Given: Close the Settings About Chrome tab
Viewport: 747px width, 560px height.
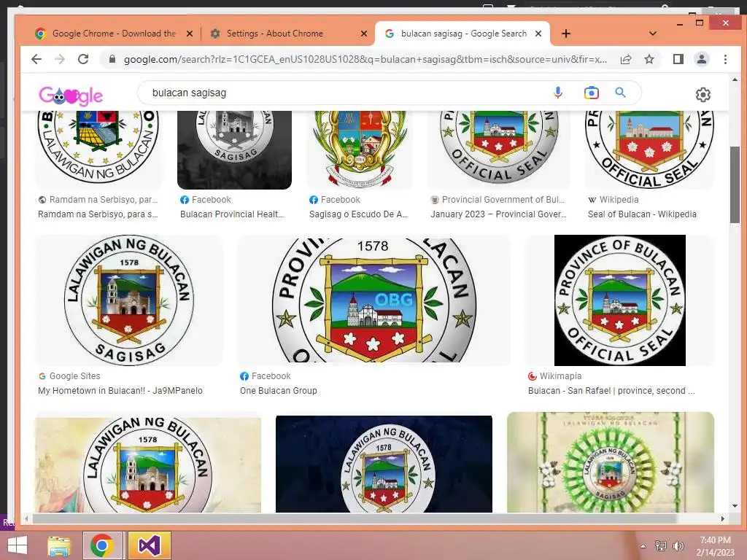Looking at the screenshot, I should click(x=364, y=34).
